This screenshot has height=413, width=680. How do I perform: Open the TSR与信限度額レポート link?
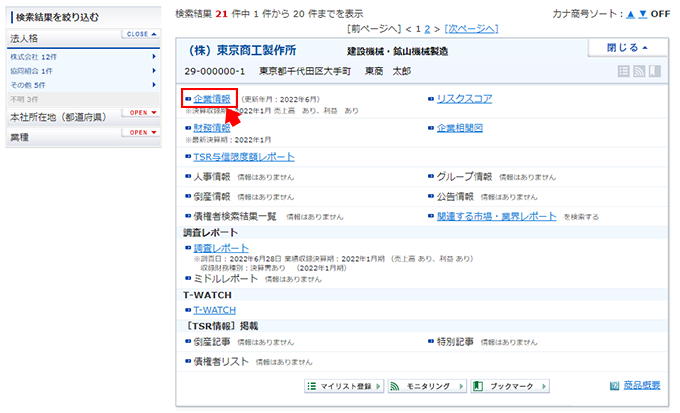[x=244, y=157]
